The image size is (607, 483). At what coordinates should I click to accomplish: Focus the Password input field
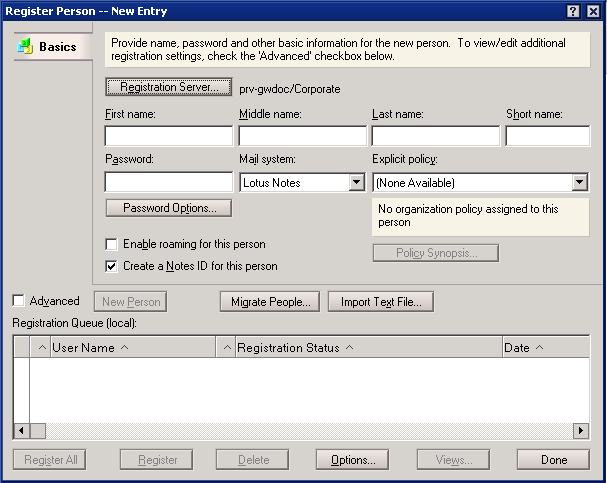pos(169,182)
